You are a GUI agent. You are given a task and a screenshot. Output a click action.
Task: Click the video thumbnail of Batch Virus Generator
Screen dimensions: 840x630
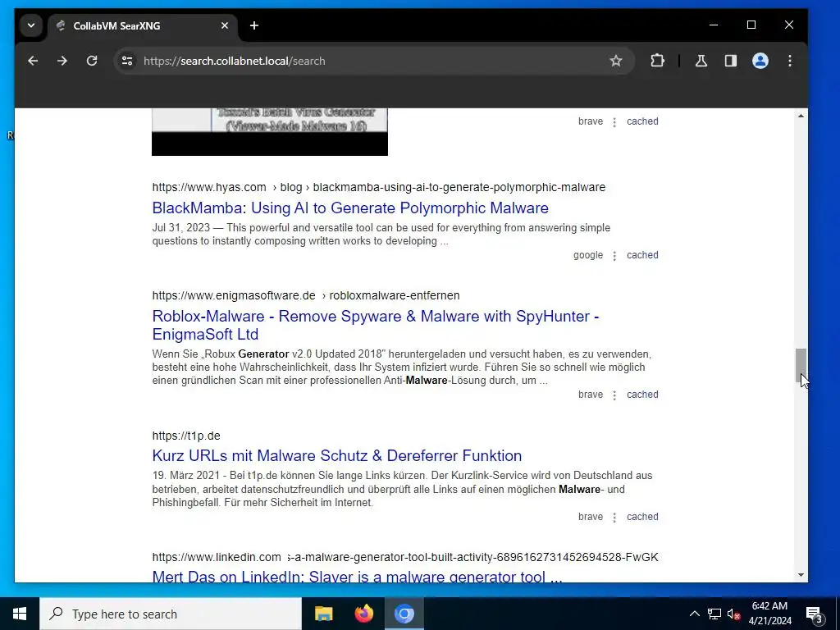(269, 132)
